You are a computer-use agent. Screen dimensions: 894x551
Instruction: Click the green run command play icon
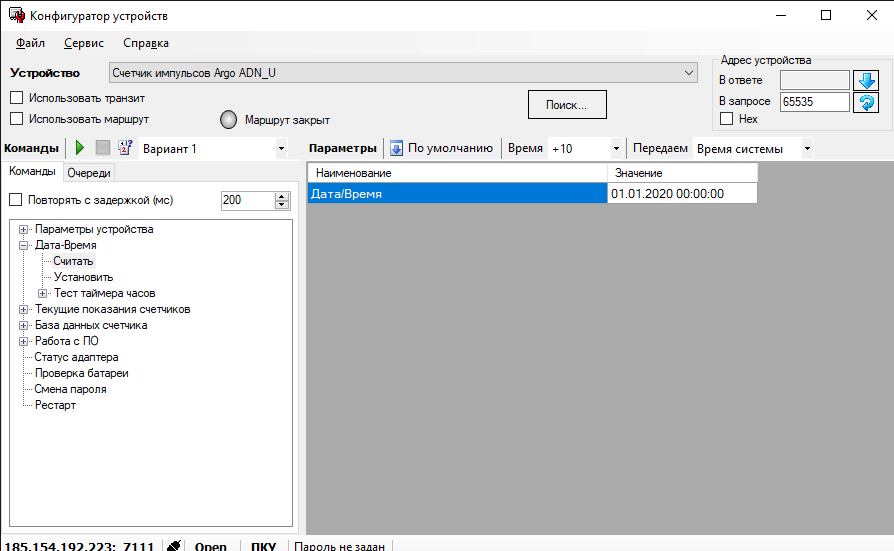point(80,148)
